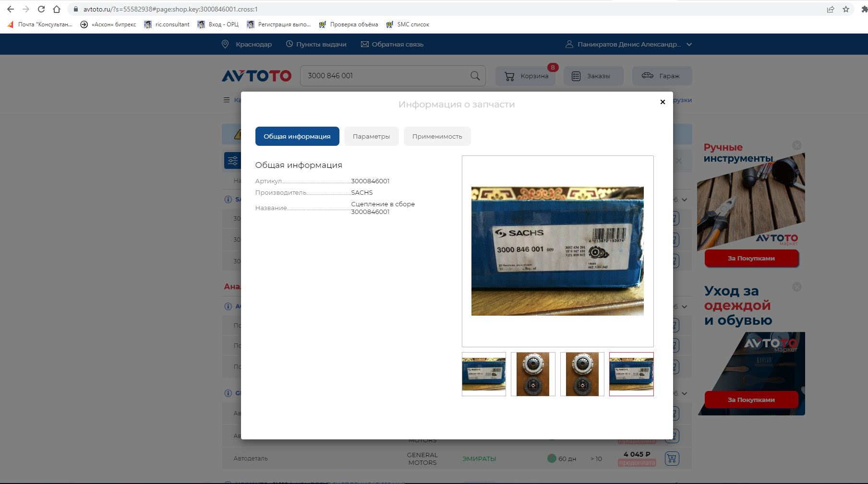Image resolution: width=868 pixels, height=484 pixels.
Task: Click the browser forward arrow
Action: [25, 9]
